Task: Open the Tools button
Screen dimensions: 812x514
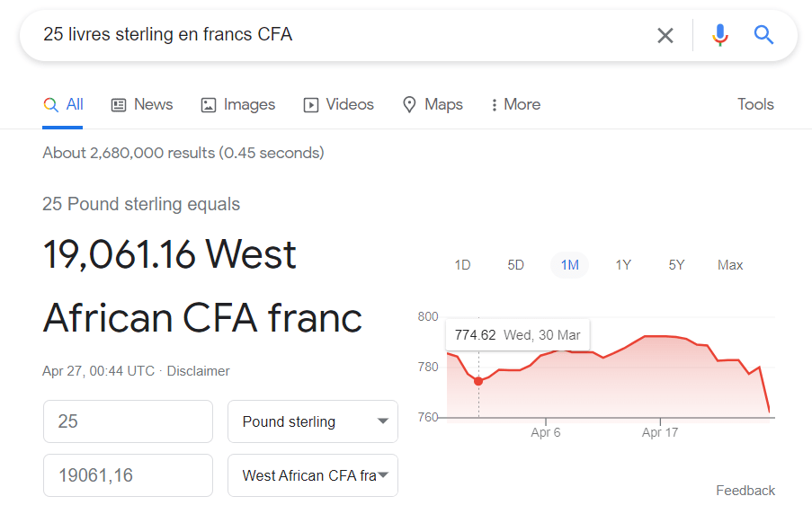Action: tap(755, 104)
